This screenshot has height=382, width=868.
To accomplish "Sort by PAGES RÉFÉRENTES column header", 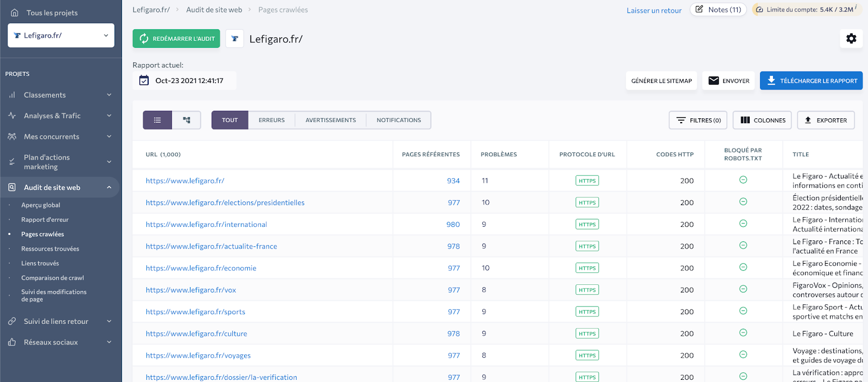I will 431,155.
